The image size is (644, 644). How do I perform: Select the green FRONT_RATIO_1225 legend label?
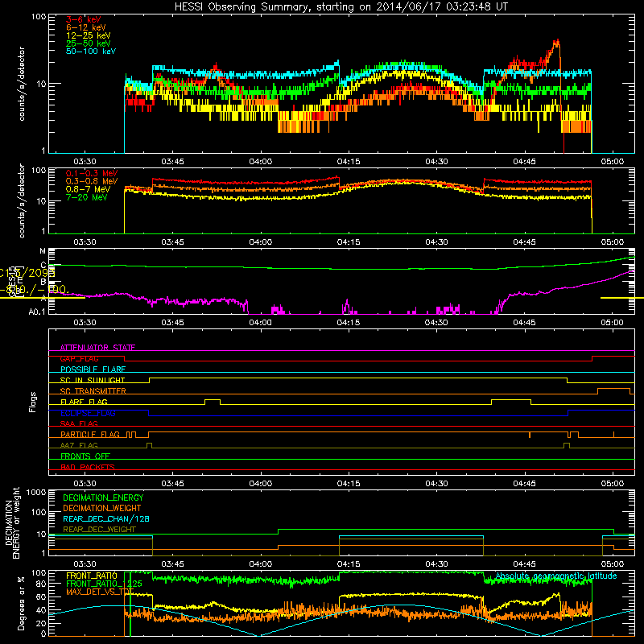pos(104,584)
